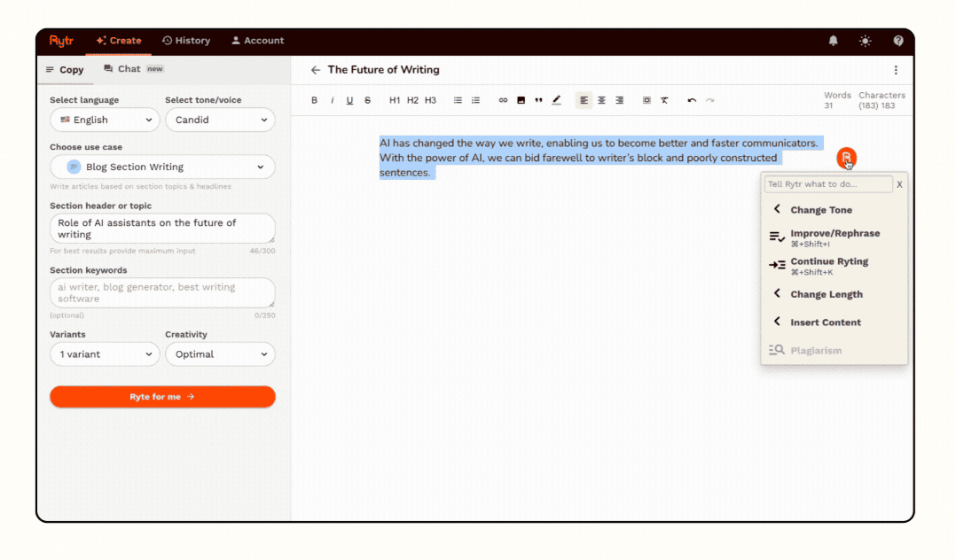956x560 pixels.
Task: Open the Variants dropdown
Action: [x=105, y=354]
